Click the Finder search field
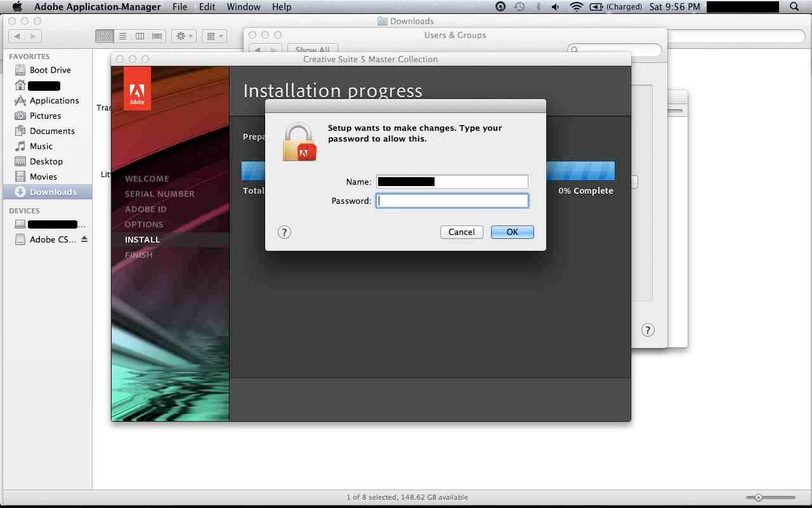The image size is (812, 508). coord(736,36)
